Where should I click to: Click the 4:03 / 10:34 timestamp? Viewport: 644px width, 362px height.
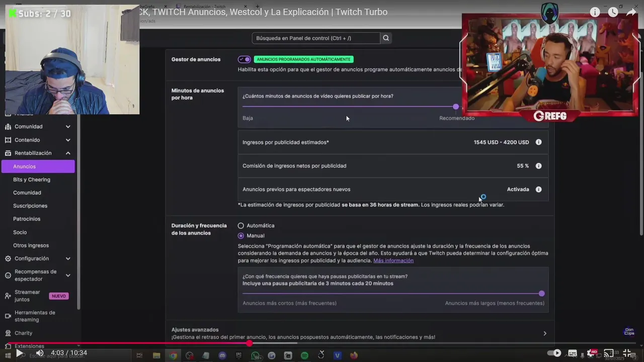pos(69,353)
